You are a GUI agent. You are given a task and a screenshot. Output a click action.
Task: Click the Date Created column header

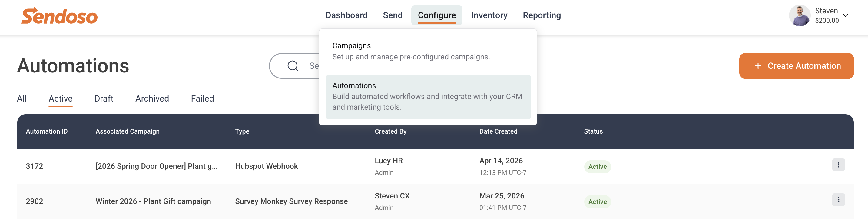pos(498,131)
